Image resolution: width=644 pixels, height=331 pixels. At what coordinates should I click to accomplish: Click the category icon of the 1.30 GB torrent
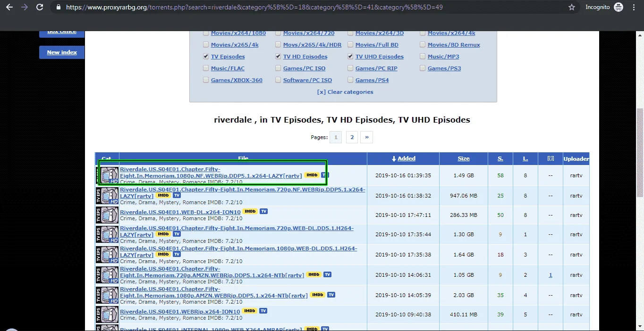107,234
